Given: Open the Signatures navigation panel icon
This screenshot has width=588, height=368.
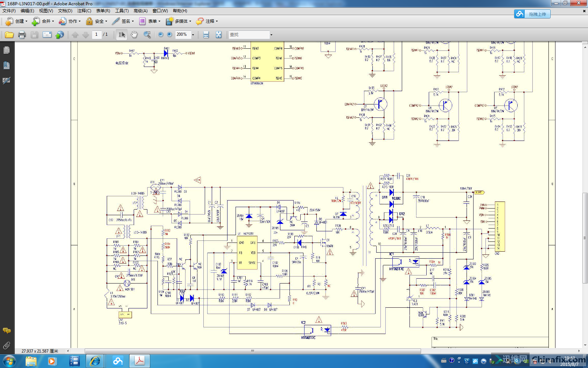Looking at the screenshot, I should coord(6,81).
